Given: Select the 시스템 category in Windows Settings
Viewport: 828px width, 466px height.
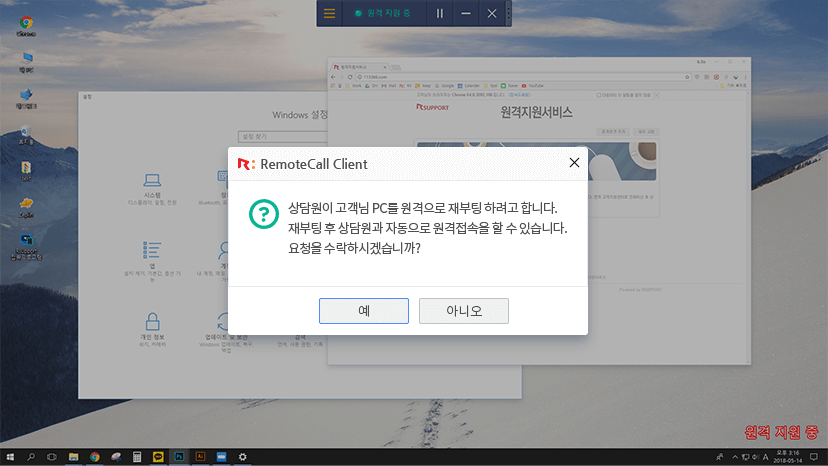Looking at the screenshot, I should [152, 188].
